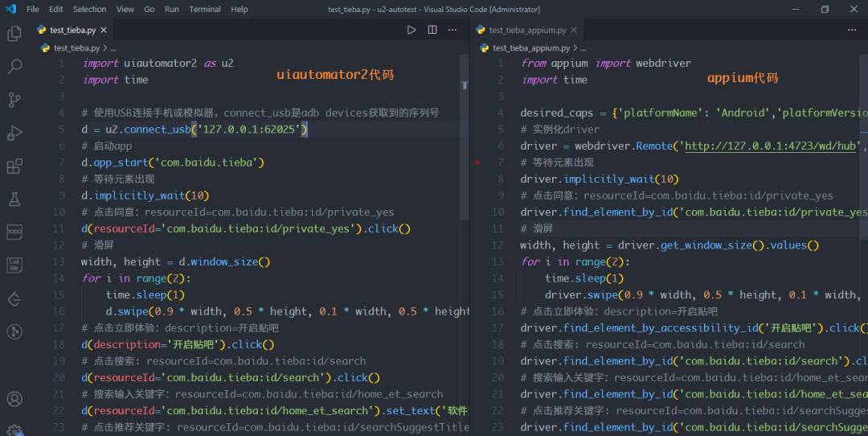868x436 pixels.
Task: Open the File menu
Action: tap(33, 10)
